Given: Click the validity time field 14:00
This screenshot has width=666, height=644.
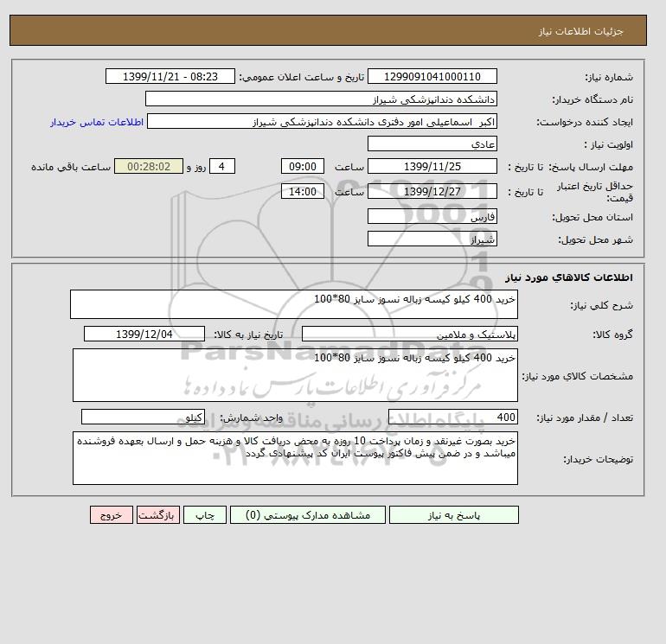Looking at the screenshot, I should click(x=303, y=191).
